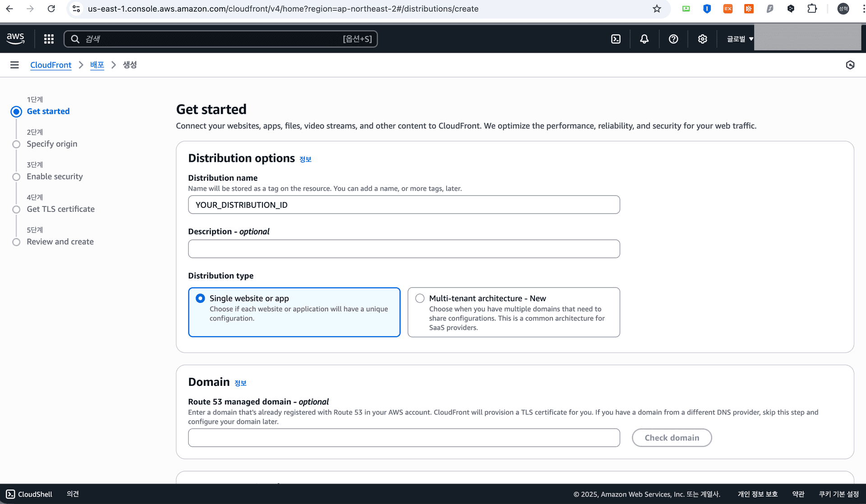Select Single website or app option
Image resolution: width=866 pixels, height=504 pixels.
tap(200, 298)
